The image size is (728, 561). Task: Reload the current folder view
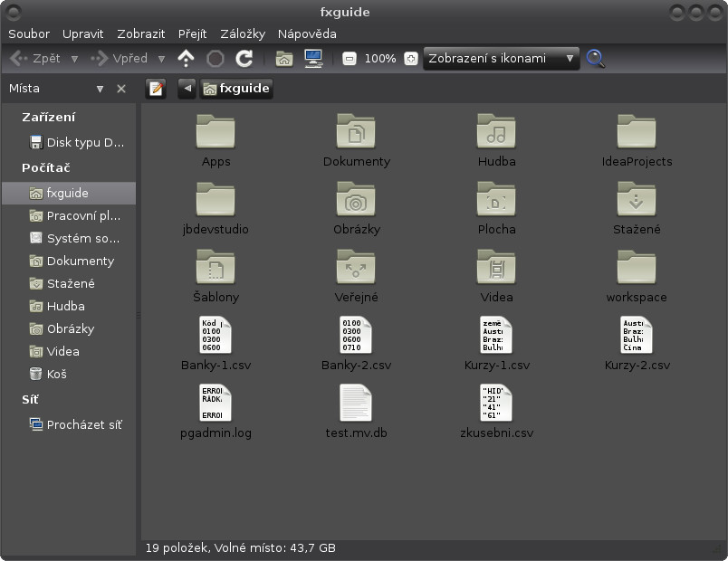point(244,59)
